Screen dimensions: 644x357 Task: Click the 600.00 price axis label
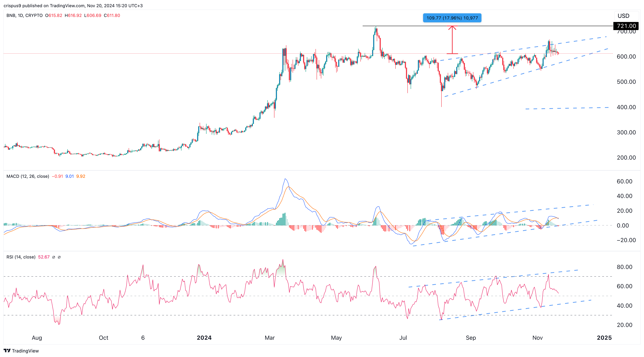click(626, 57)
